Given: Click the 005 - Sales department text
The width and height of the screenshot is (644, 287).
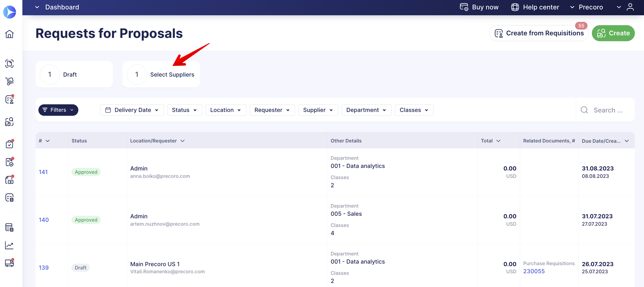Looking at the screenshot, I should point(346,214).
